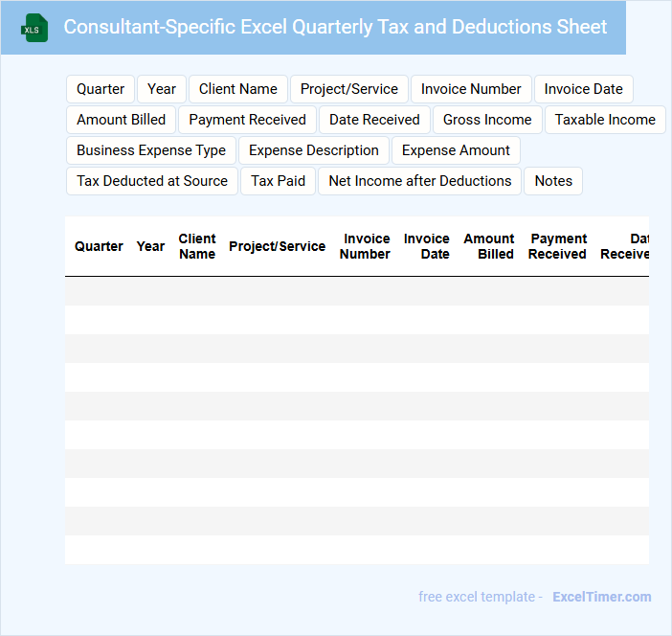Open the ExcelTimer.com link

click(601, 597)
